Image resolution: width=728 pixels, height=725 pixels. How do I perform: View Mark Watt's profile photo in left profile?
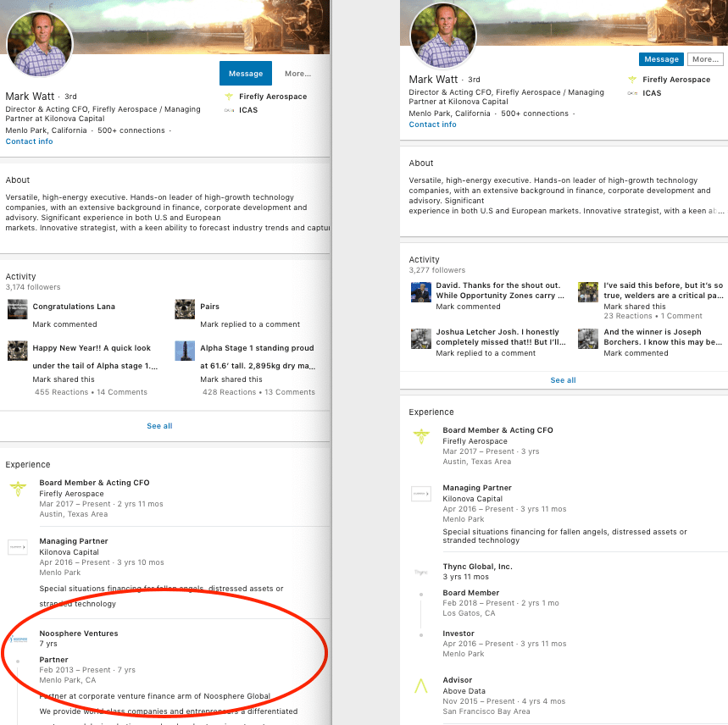pyautogui.click(x=40, y=43)
